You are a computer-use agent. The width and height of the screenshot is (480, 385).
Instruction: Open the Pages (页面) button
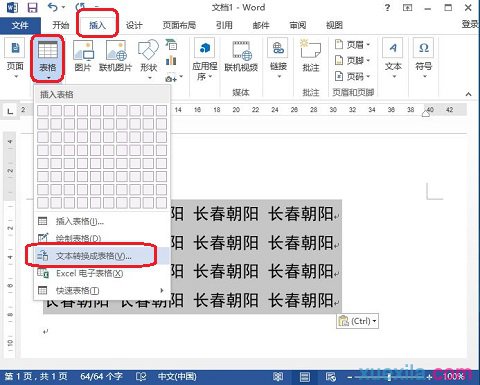(x=15, y=58)
